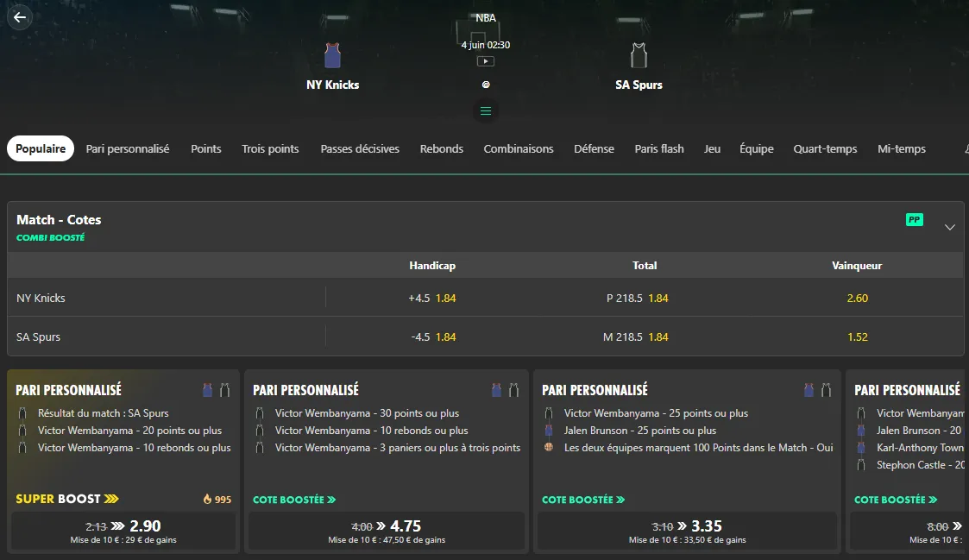Open the live stream play icon
This screenshot has width=969, height=560.
(x=486, y=61)
